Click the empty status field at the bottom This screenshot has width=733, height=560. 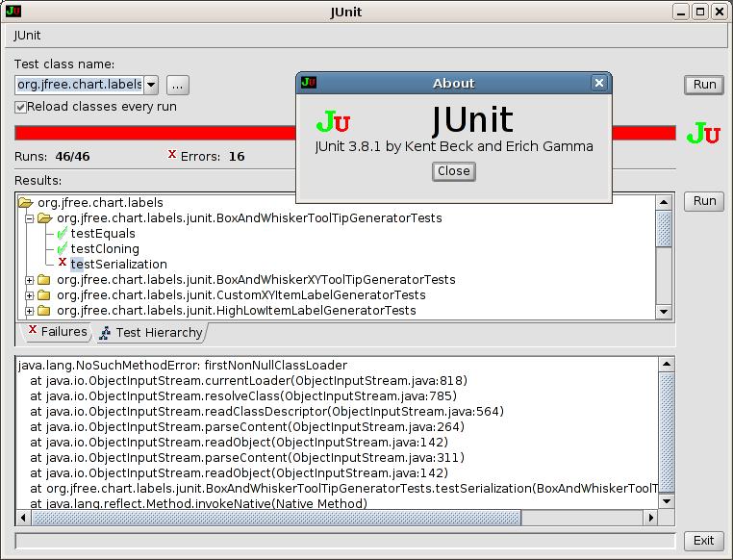[x=345, y=542]
